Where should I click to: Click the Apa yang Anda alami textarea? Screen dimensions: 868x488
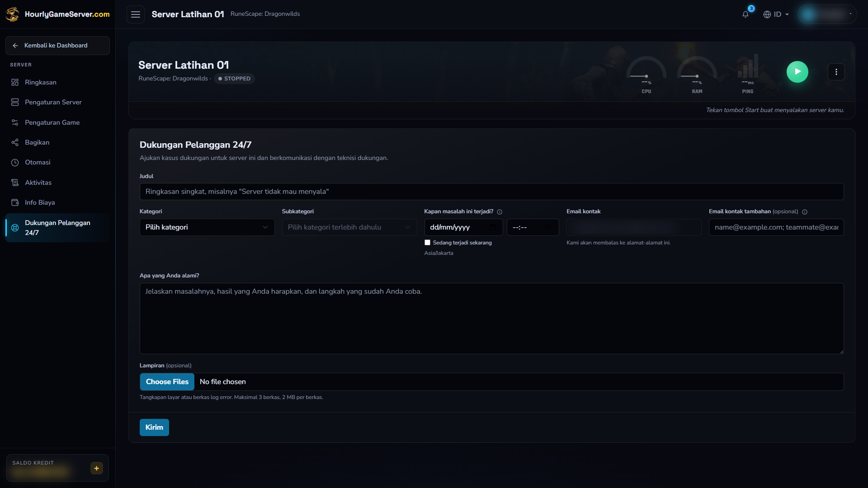coord(491,319)
